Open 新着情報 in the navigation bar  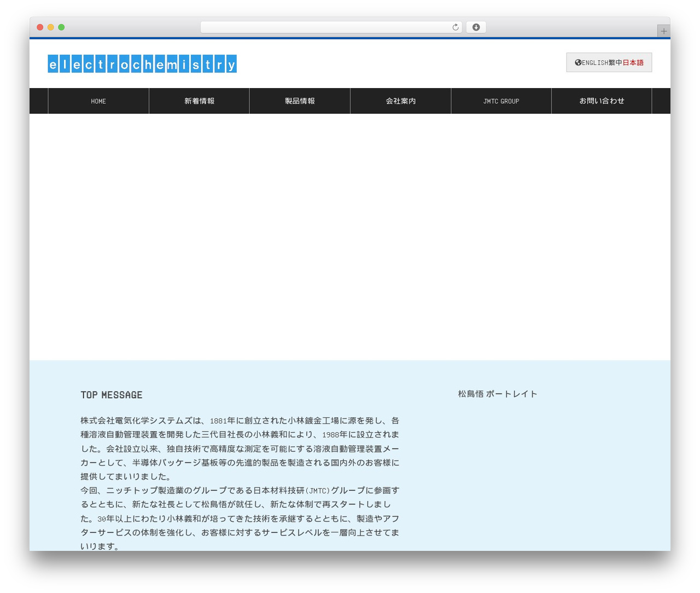[199, 101]
